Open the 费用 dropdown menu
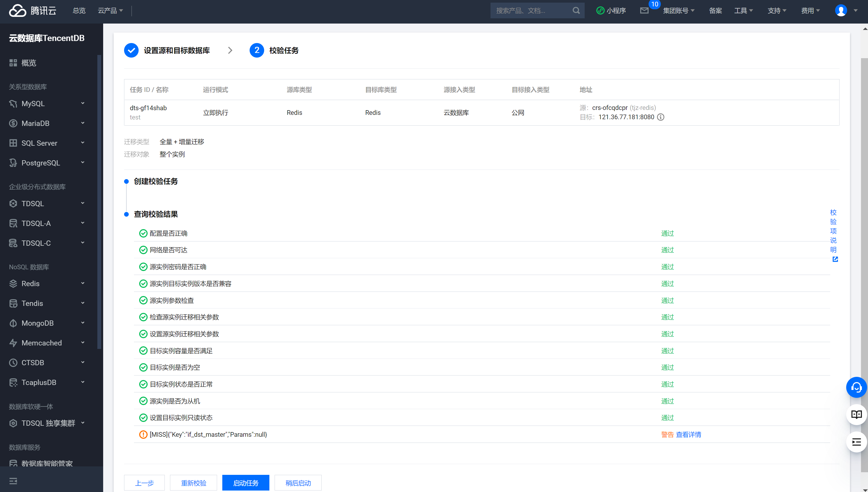This screenshot has height=492, width=868. [x=810, y=10]
